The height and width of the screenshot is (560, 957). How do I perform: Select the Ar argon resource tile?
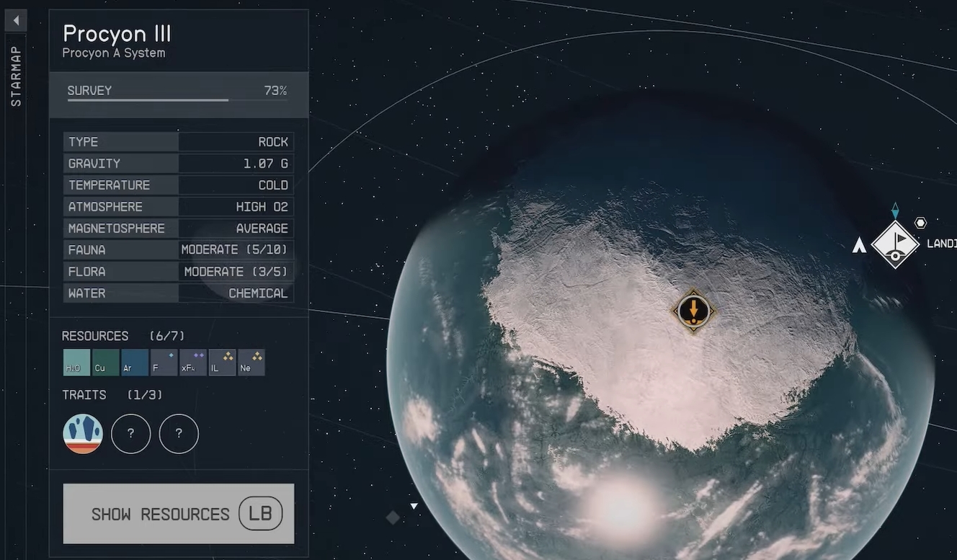(135, 363)
